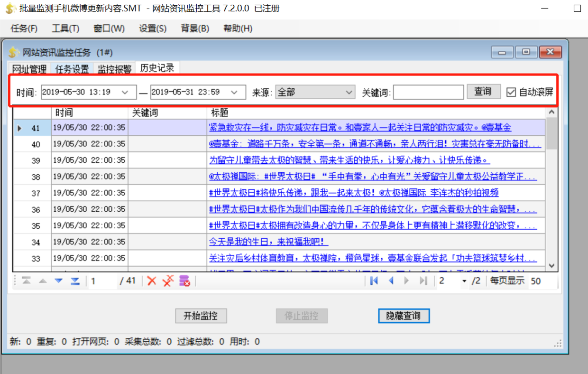Maximize the 网站资讯监控任务 child window
Screen dimensions: 588x374
(526, 52)
